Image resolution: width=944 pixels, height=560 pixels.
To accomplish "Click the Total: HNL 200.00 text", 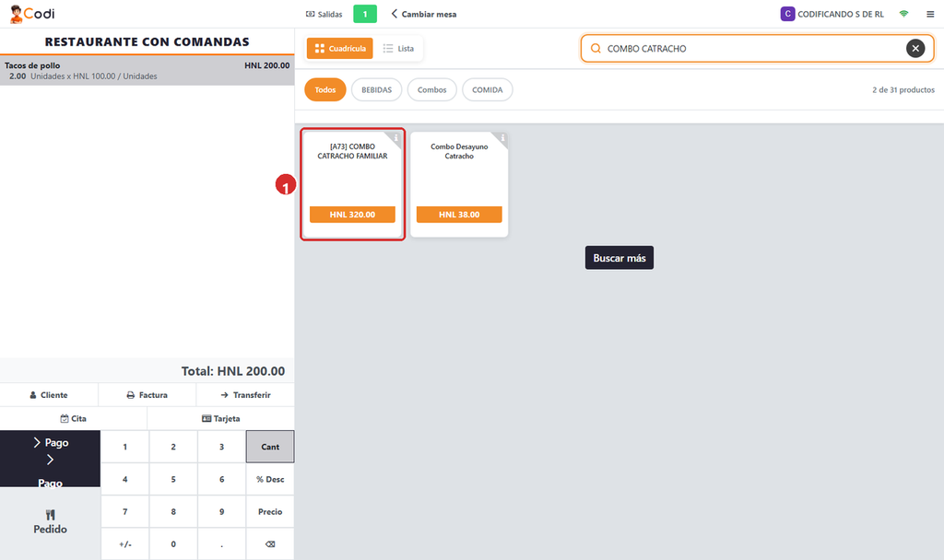I will [233, 371].
